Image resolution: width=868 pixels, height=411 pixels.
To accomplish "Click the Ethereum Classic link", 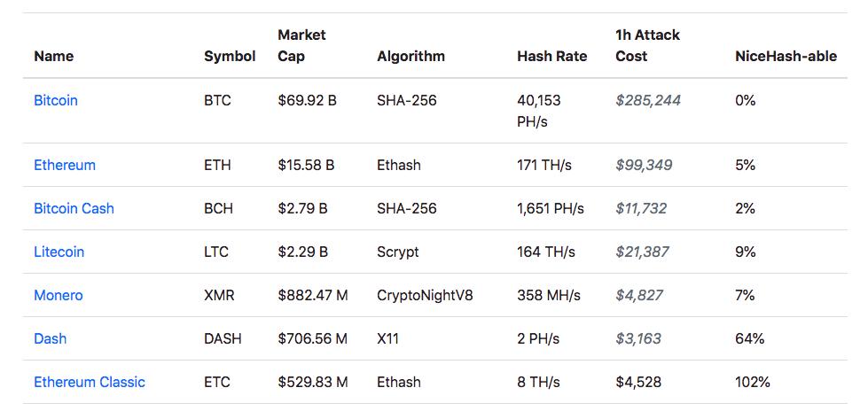I will (x=90, y=382).
